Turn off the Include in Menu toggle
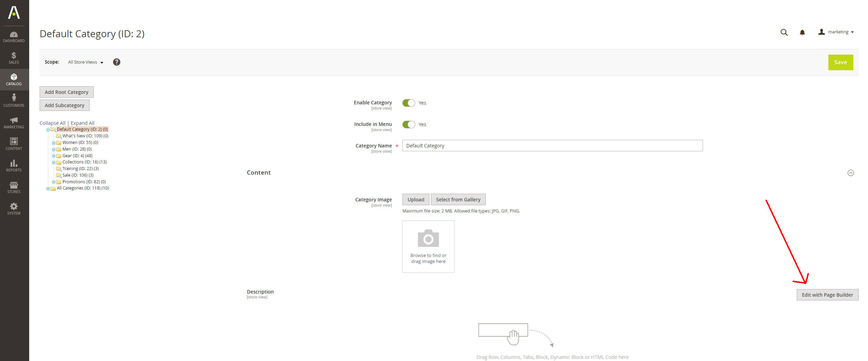 (x=409, y=125)
